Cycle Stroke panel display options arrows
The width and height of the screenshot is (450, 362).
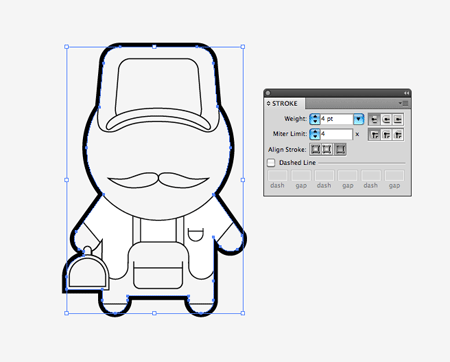269,104
